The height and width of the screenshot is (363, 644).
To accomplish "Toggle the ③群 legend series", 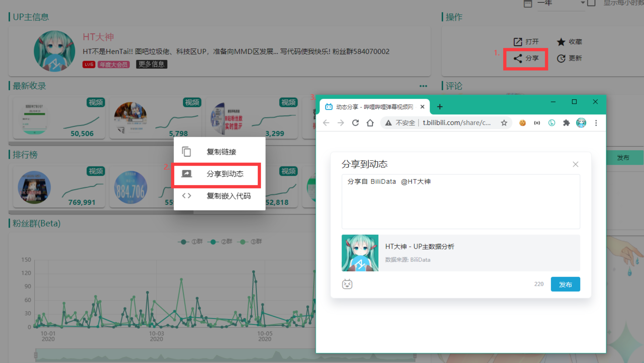I will pos(249,242).
